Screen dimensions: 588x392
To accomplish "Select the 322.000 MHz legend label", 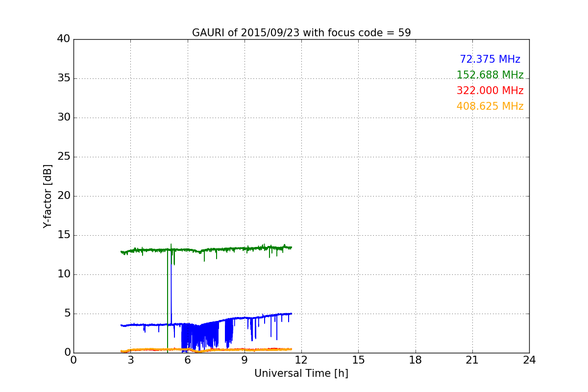I will point(490,91).
